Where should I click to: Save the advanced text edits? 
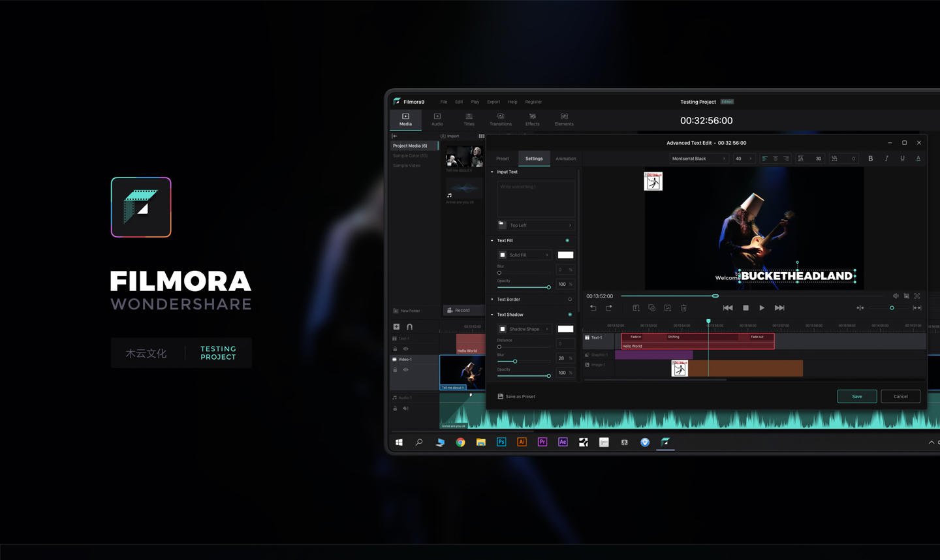(857, 396)
